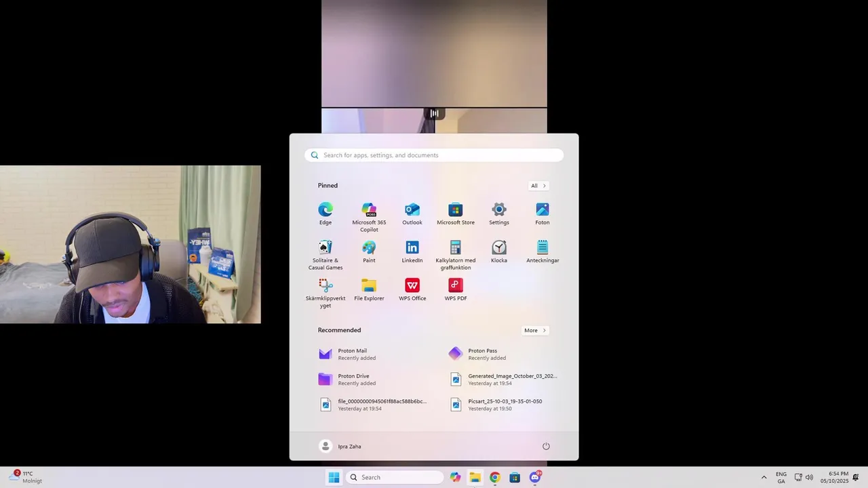
Task: Open Microsoft Store on the taskbar
Action: [515, 477]
